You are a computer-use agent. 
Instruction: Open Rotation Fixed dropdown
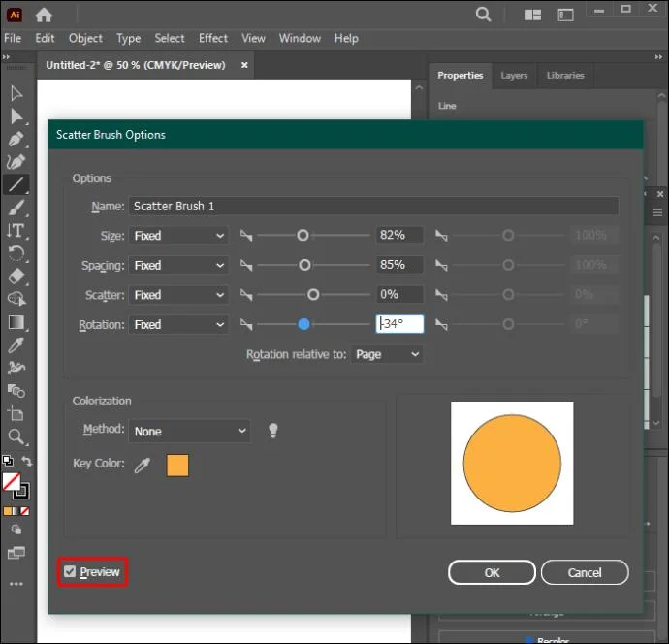178,324
